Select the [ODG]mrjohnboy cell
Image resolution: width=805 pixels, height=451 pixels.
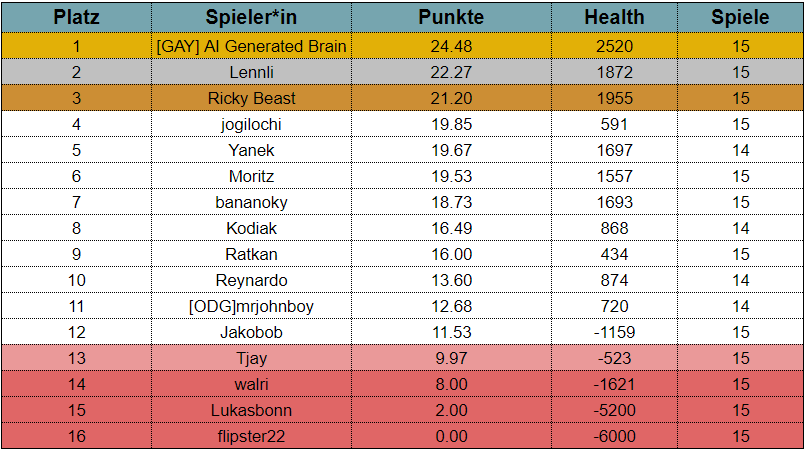pyautogui.click(x=252, y=306)
